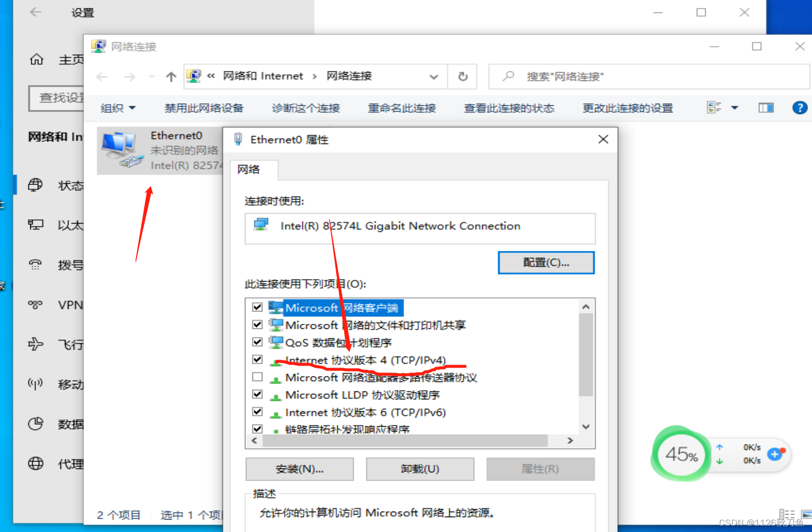Select the Airplane mode (飞行) icon
The image size is (812, 532).
(x=35, y=344)
